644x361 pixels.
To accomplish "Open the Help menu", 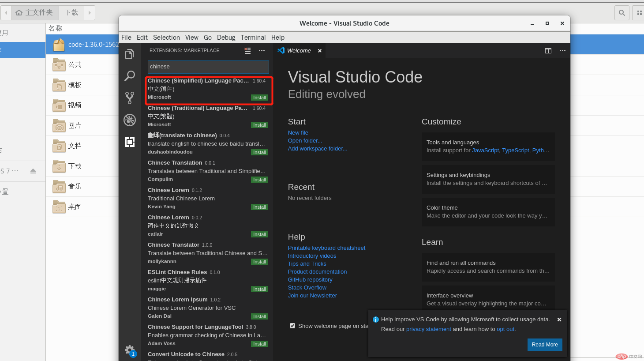I will pyautogui.click(x=278, y=38).
